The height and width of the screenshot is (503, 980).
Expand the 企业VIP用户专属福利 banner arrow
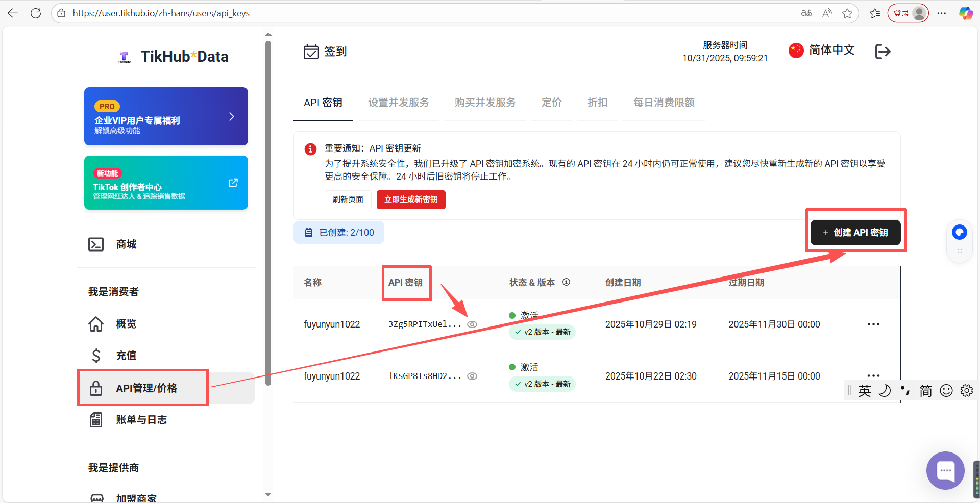[232, 117]
